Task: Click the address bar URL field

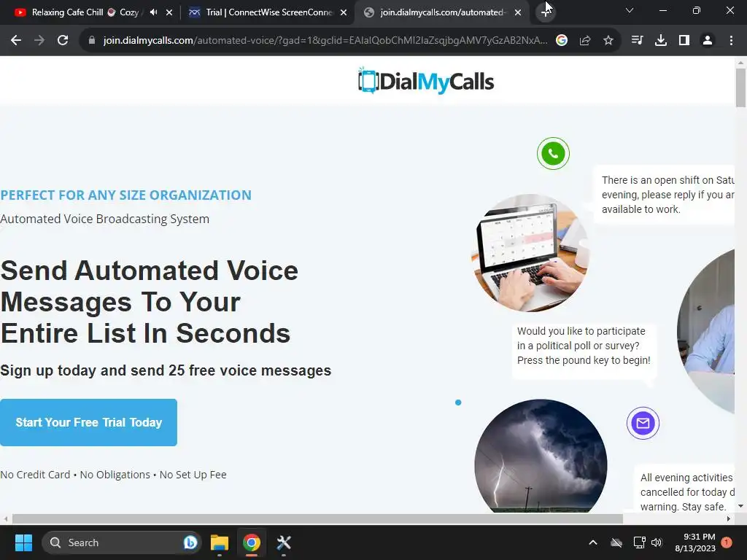Action: point(325,41)
